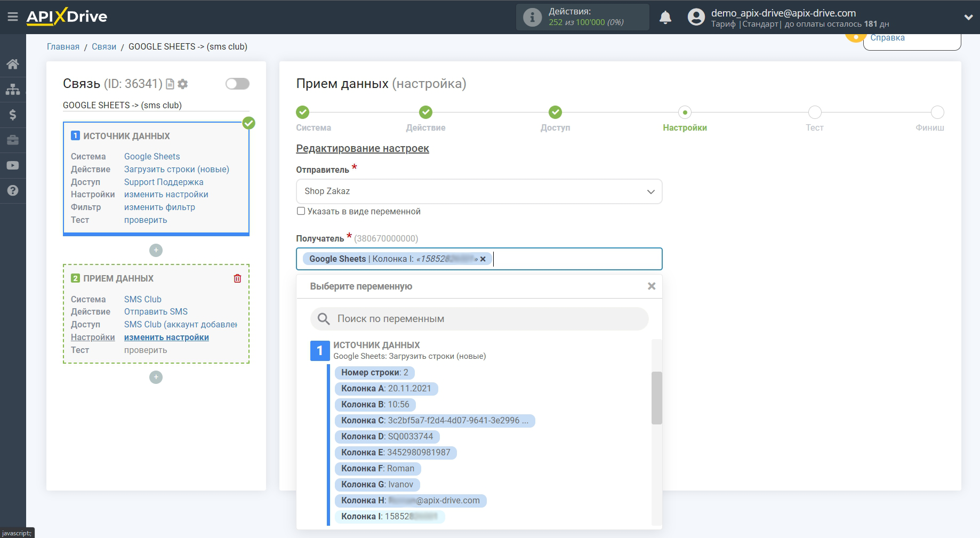Screen dimensions: 980x538
Task: Open the hamburger menu
Action: [x=13, y=17]
